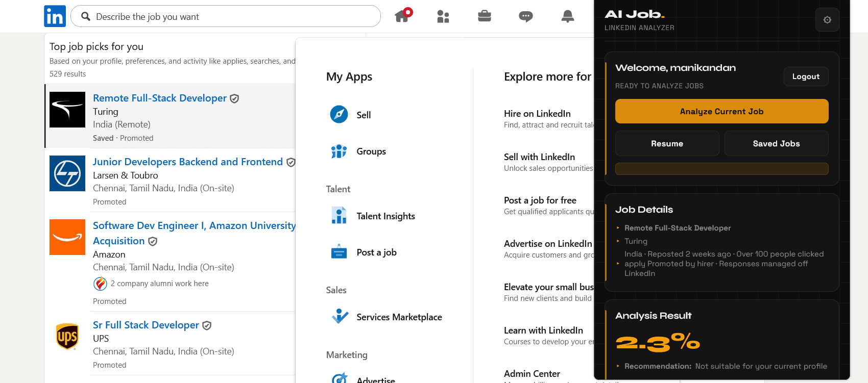Click '2 company alumni work here' text

(x=160, y=283)
